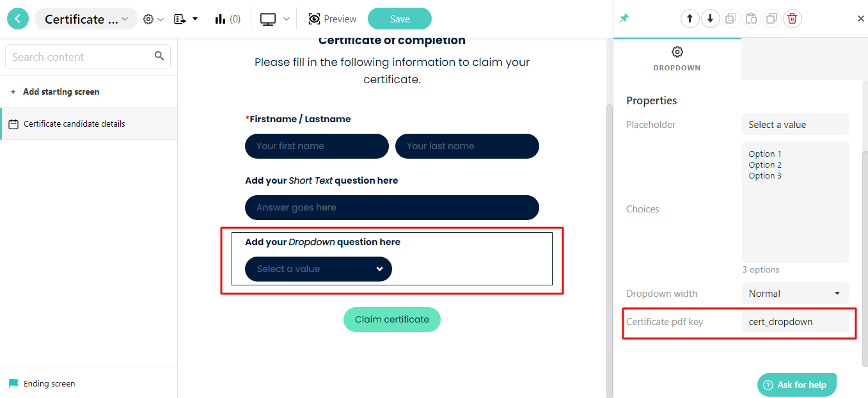Move the Dropdown element up
The width and height of the screenshot is (868, 398).
pyautogui.click(x=690, y=19)
